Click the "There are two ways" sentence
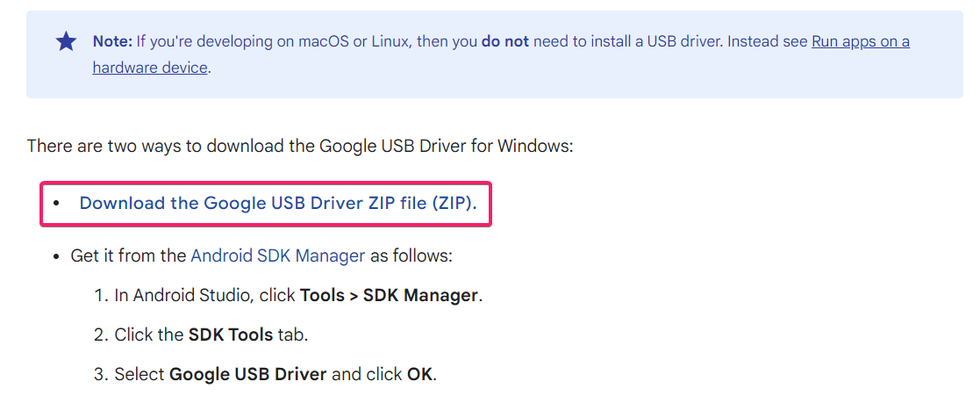This screenshot has height=396, width=980. click(300, 145)
